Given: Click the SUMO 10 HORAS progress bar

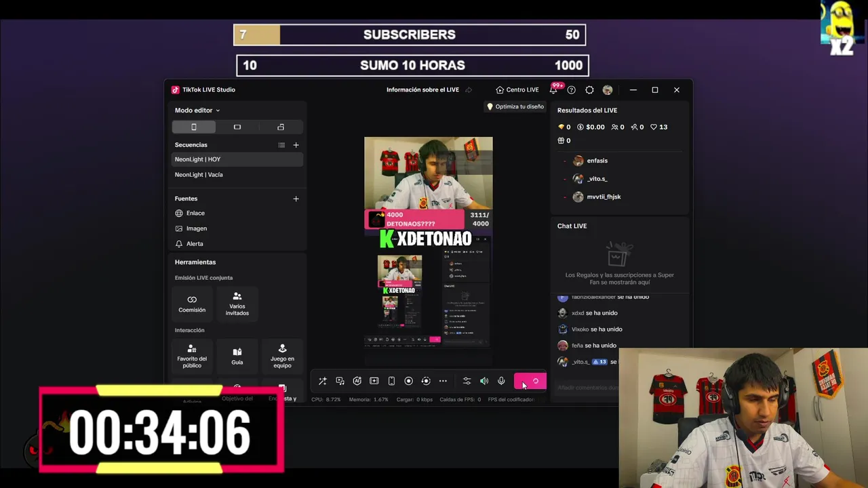Looking at the screenshot, I should point(412,65).
